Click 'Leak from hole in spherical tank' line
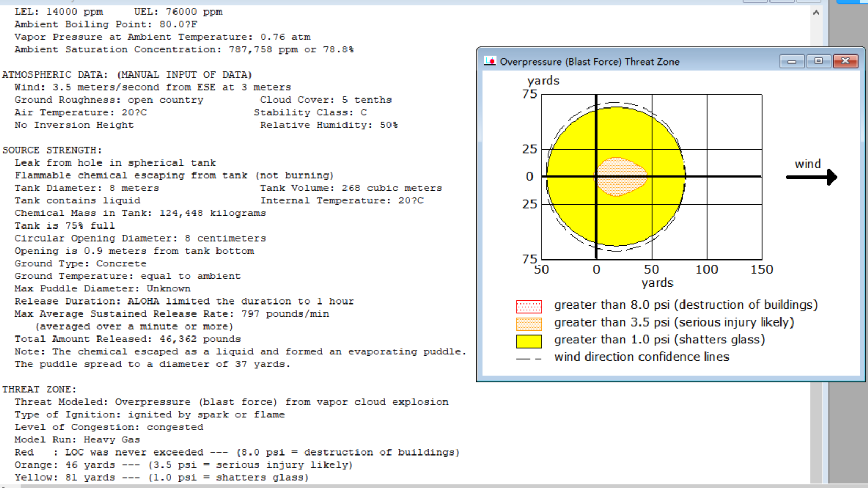This screenshot has width=868, height=488. [115, 163]
